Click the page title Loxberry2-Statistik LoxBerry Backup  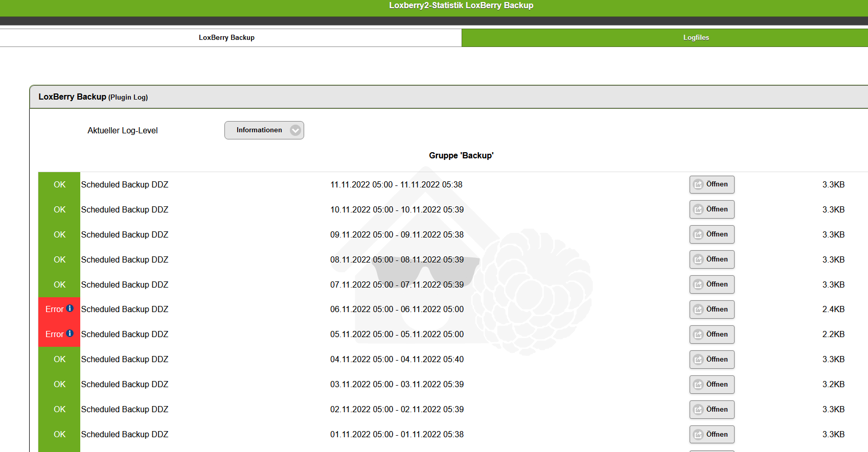pos(461,6)
